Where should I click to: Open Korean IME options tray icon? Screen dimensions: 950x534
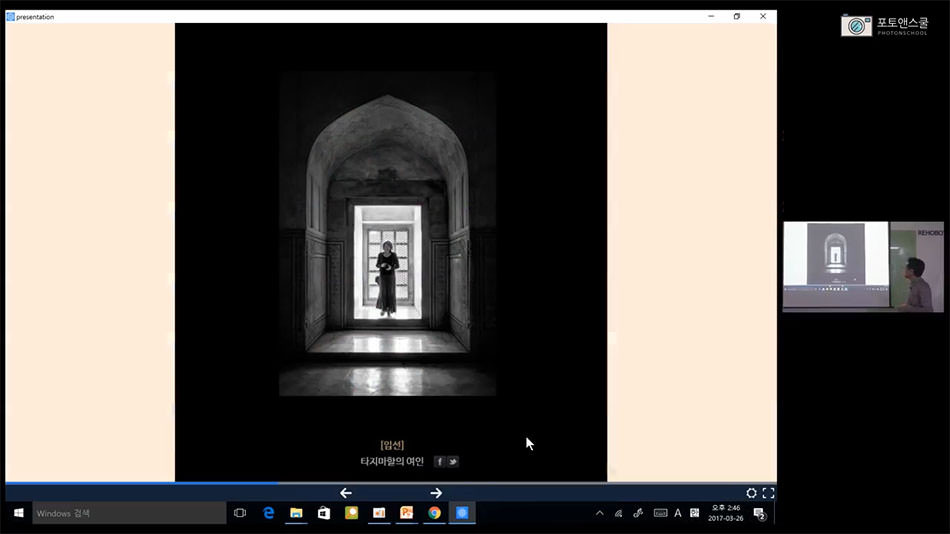pos(694,513)
